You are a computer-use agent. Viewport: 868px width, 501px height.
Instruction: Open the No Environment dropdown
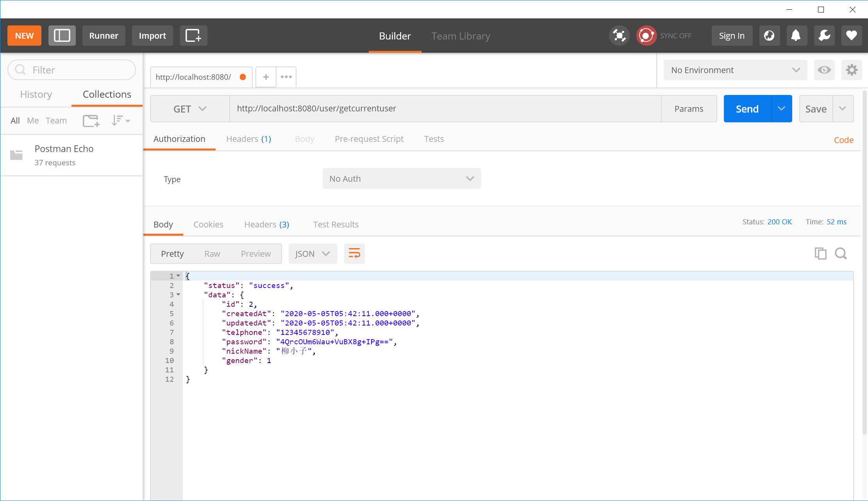tap(735, 70)
